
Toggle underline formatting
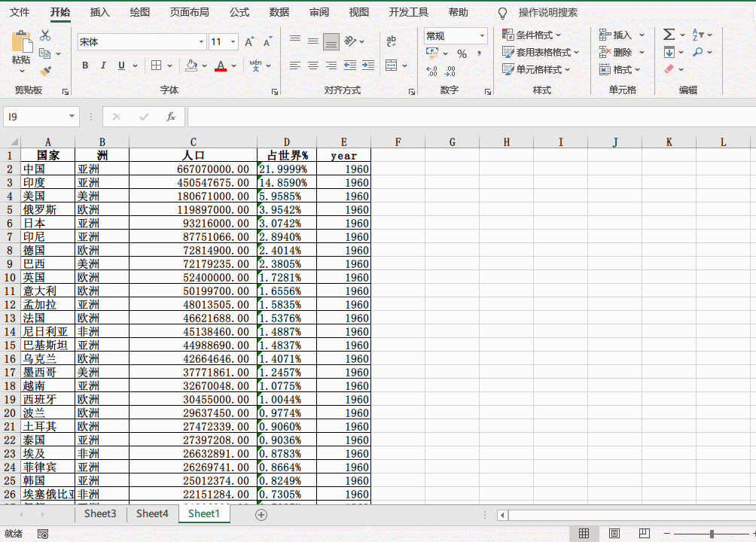pyautogui.click(x=121, y=65)
